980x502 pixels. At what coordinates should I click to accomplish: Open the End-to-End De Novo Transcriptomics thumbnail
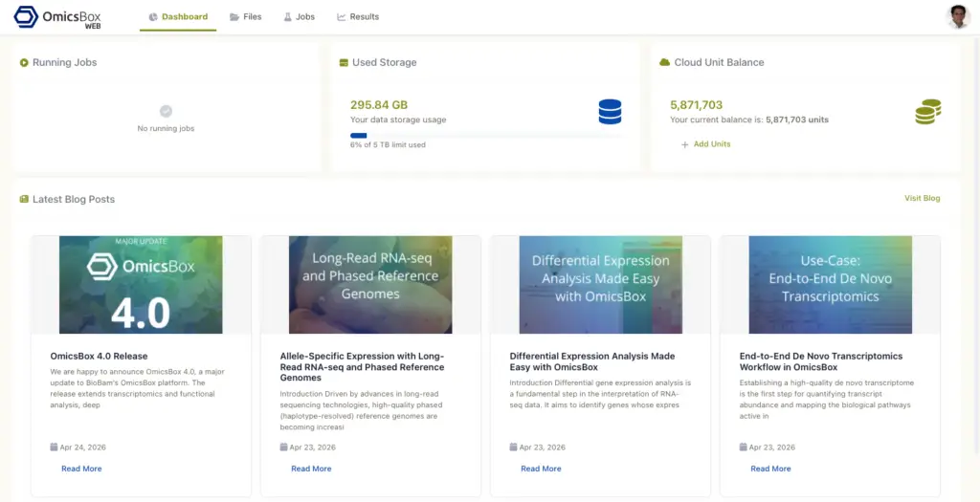pos(830,285)
